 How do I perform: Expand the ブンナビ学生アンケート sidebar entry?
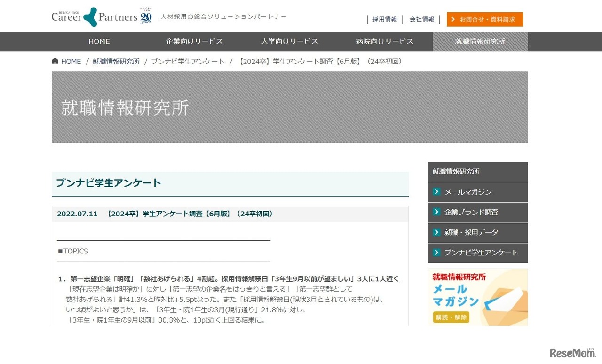coord(482,253)
